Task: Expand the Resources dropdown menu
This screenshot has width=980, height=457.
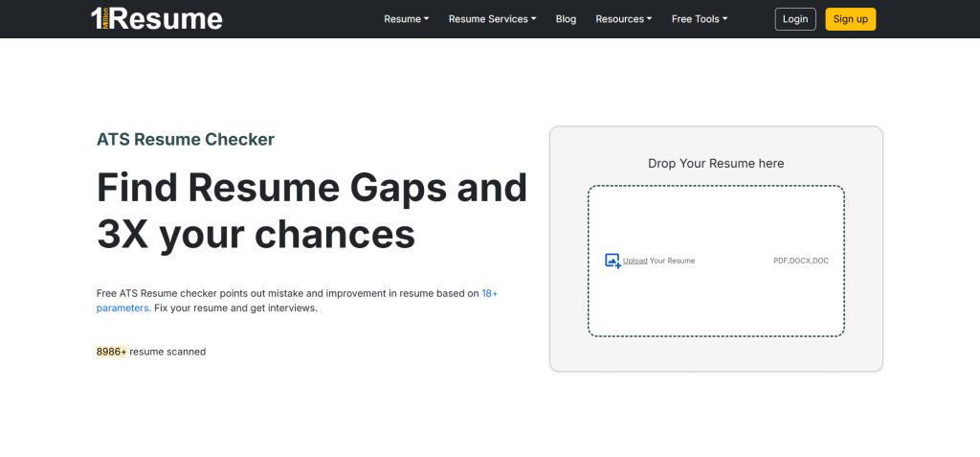Action: coord(624,19)
